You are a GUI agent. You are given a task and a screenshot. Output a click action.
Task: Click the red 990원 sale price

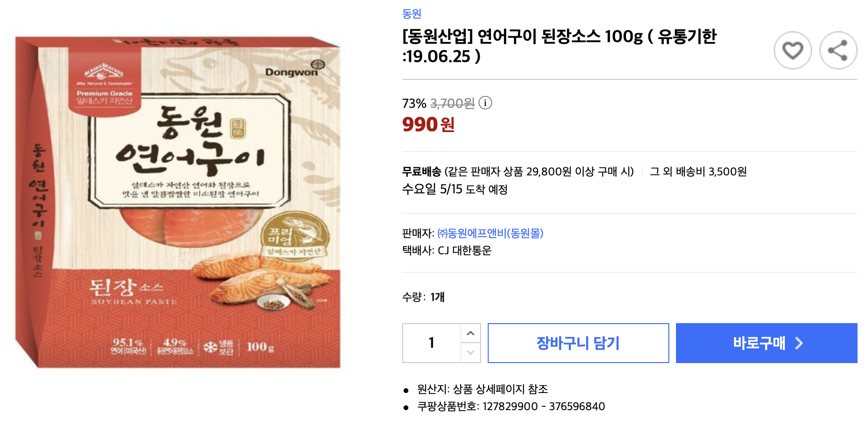tap(428, 125)
